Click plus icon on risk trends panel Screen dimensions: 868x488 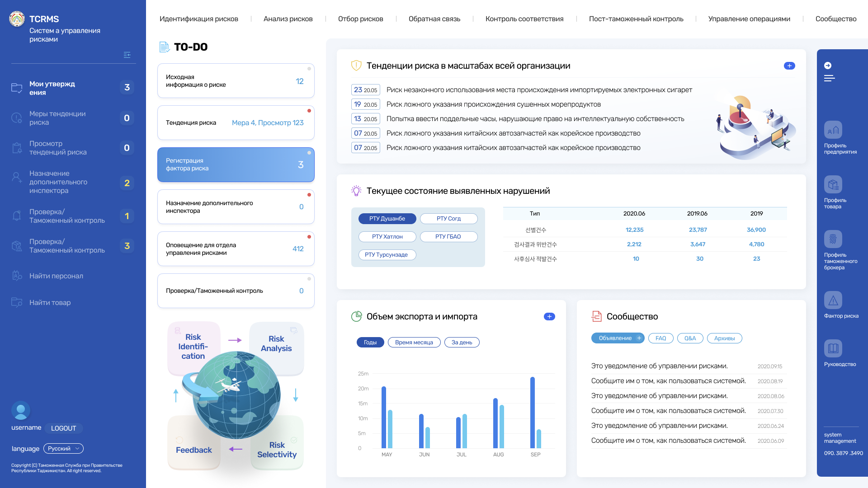pos(789,66)
